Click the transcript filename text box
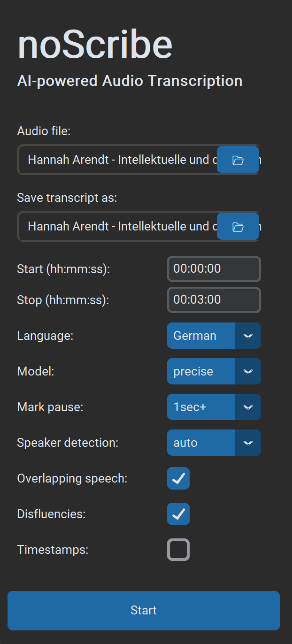Image resolution: width=292 pixels, height=644 pixels. click(x=117, y=226)
